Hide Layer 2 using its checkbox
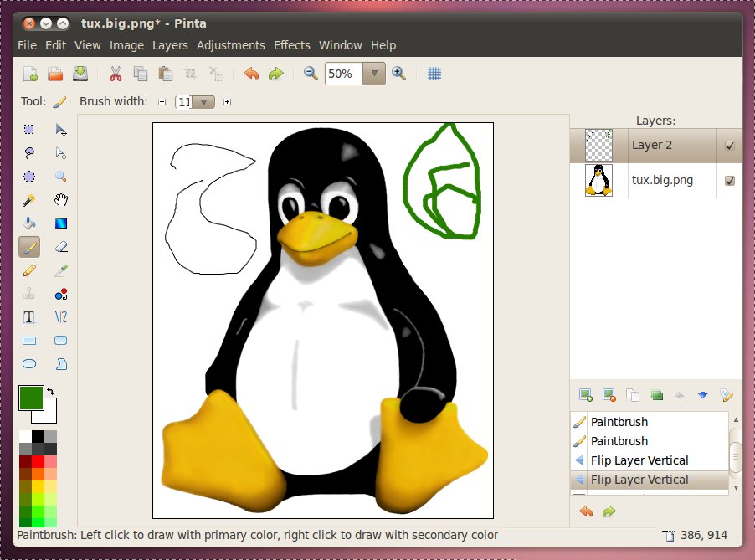The height and width of the screenshot is (560, 755). [729, 146]
